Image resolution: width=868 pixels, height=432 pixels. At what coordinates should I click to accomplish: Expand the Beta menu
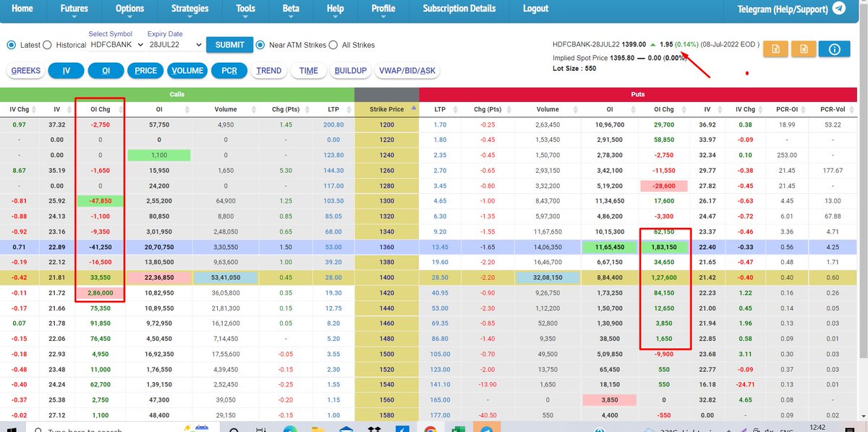[x=291, y=9]
